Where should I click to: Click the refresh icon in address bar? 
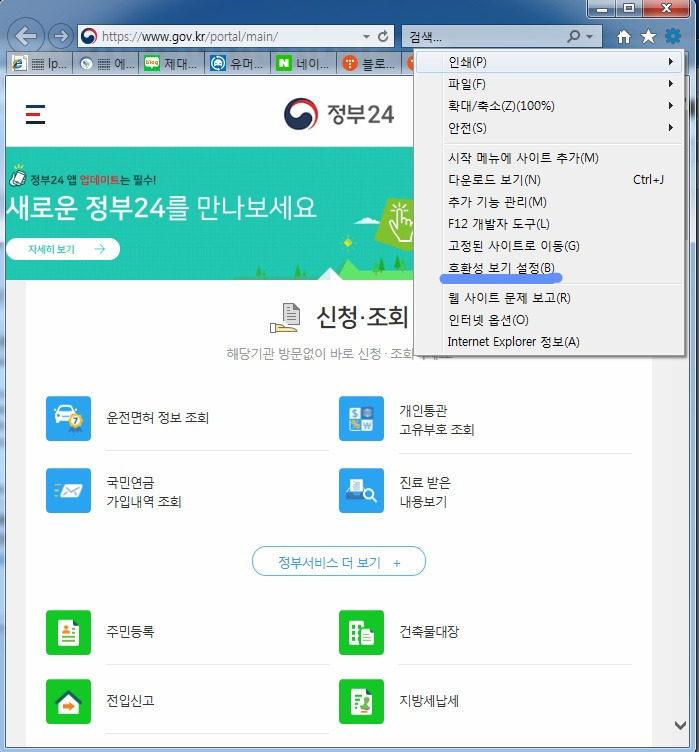click(383, 36)
